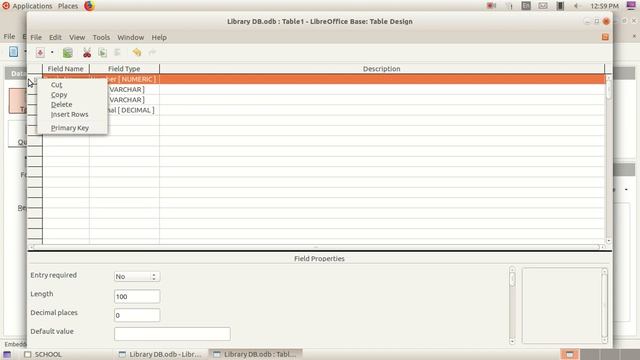
Task: Click the Decimal places field
Action: click(137, 315)
